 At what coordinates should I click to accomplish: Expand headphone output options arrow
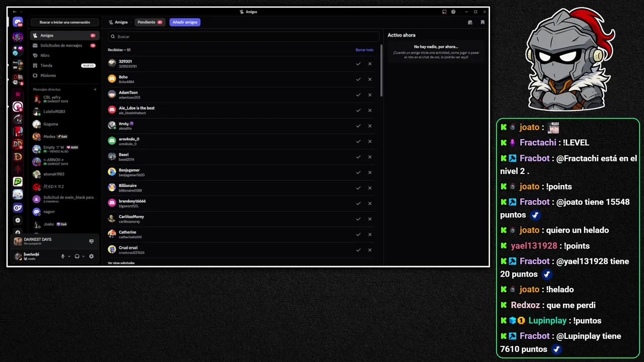tap(83, 256)
